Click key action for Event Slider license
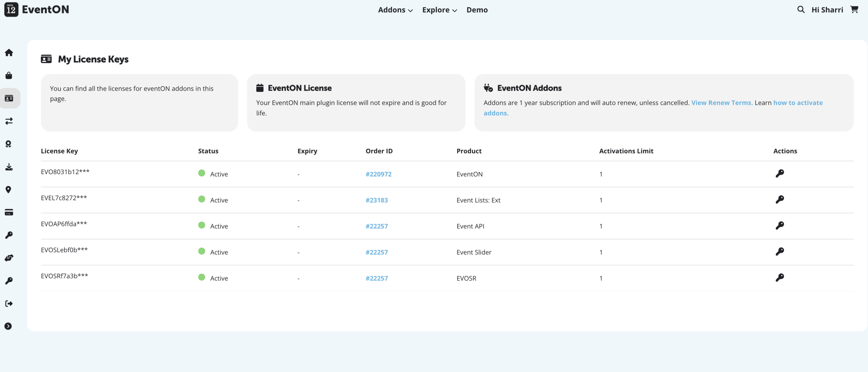Viewport: 868px width, 372px height. pos(780,252)
